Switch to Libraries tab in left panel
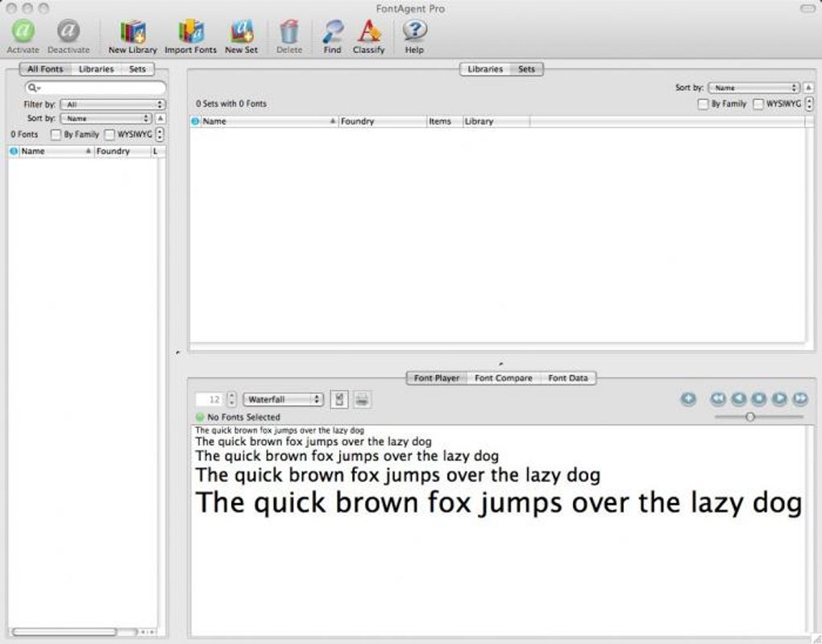Screen dimensions: 822x644 pyautogui.click(x=96, y=69)
